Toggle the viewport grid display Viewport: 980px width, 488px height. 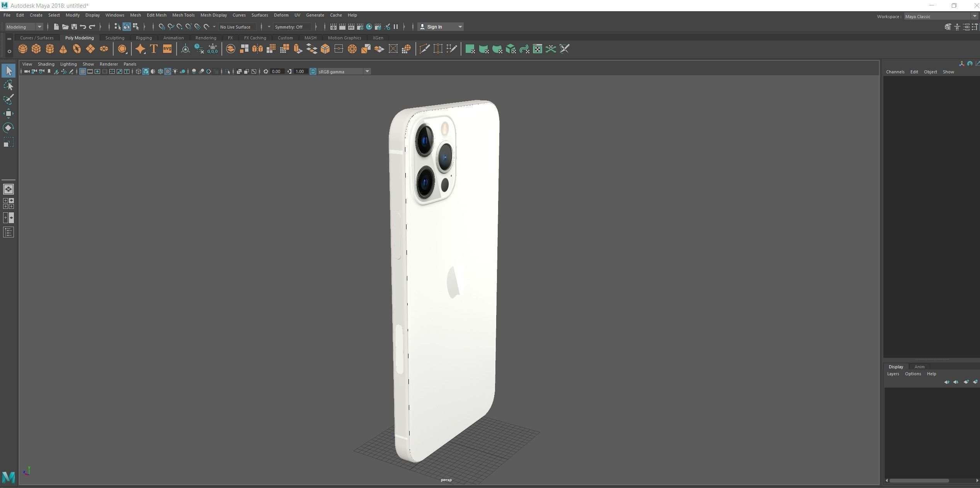(x=83, y=71)
